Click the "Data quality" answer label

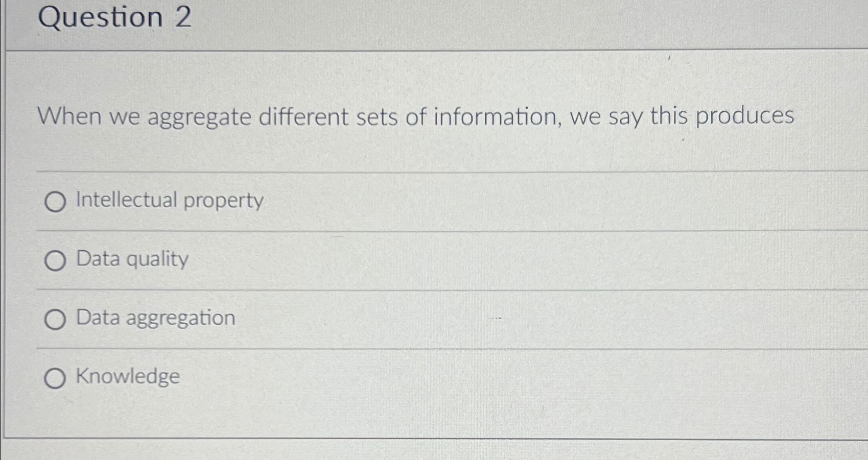132,259
